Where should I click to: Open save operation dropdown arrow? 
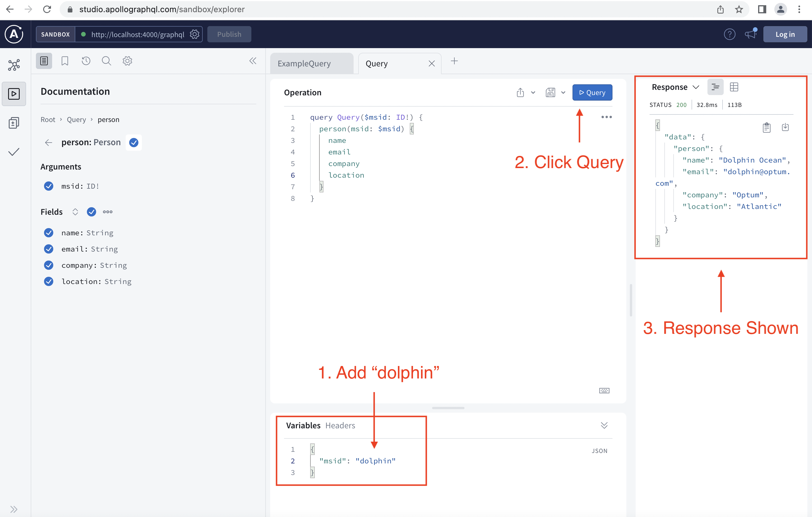coord(563,92)
